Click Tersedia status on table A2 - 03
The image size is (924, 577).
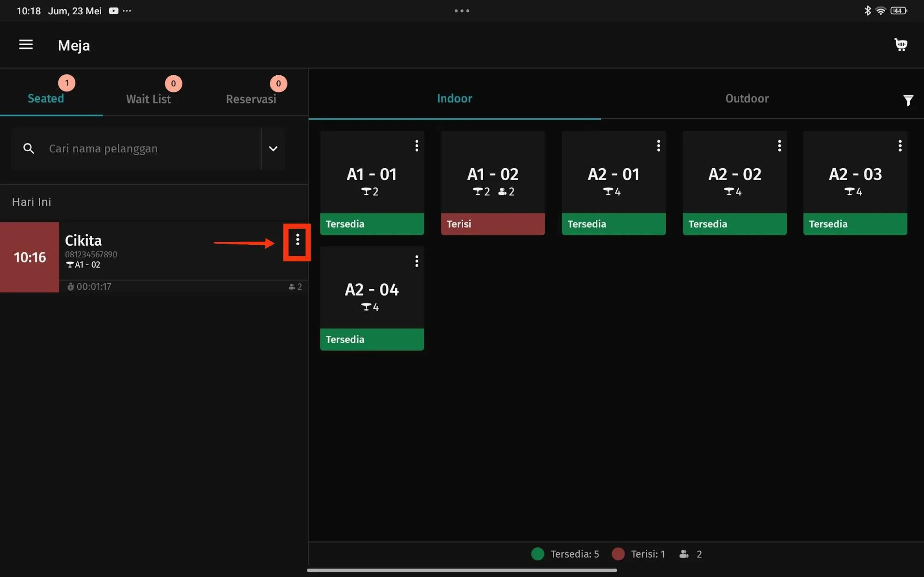[x=855, y=224]
